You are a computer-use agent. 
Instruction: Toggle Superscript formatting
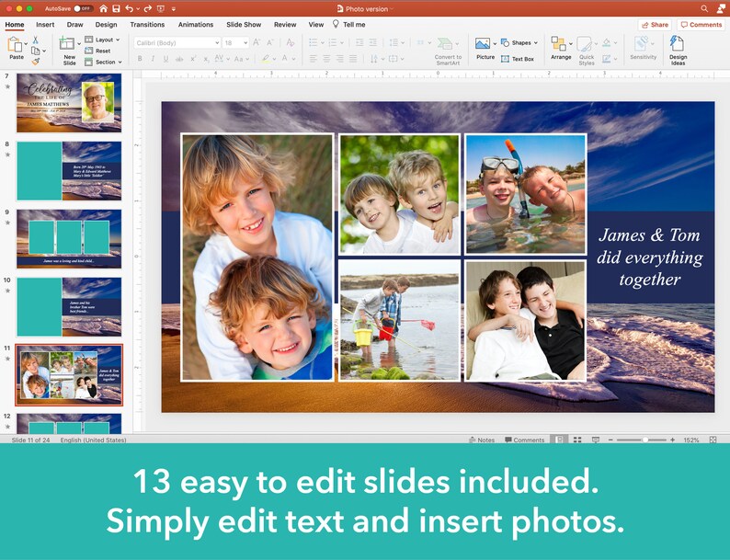tap(193, 59)
